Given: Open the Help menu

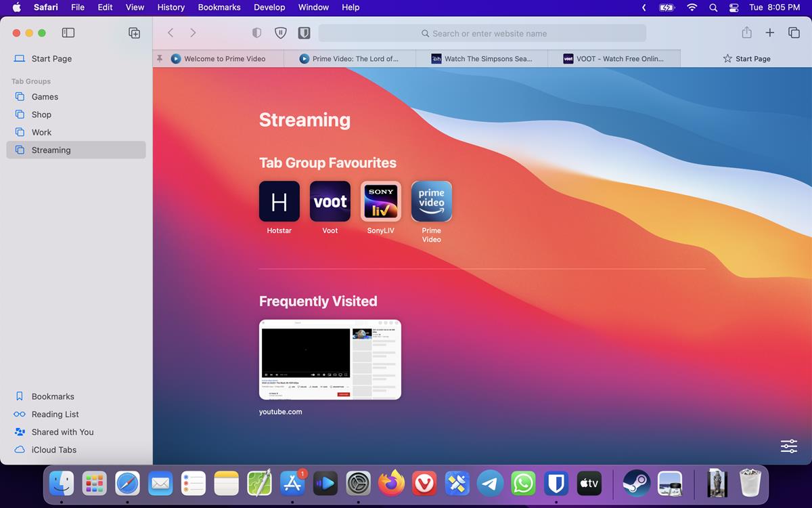Looking at the screenshot, I should point(351,7).
